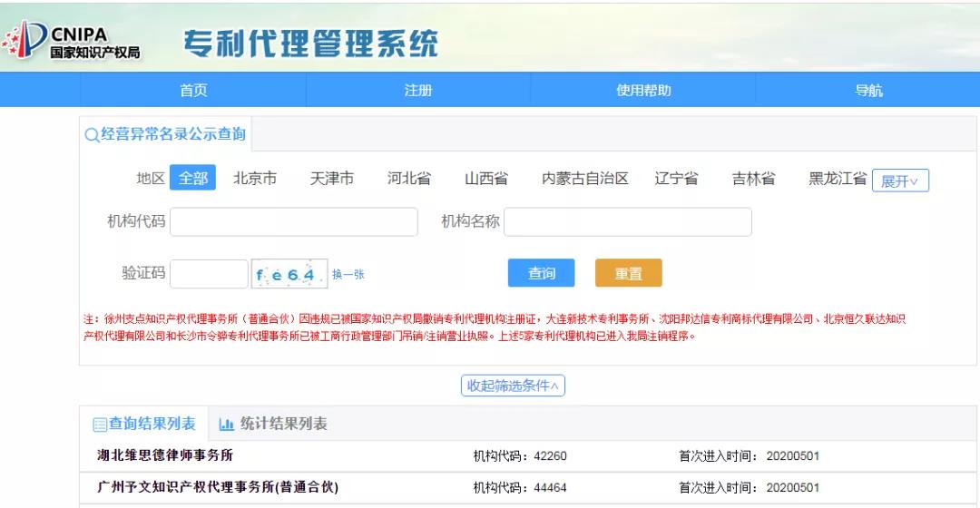
Task: Open 导航 in the top navigation bar
Action: click(x=868, y=90)
